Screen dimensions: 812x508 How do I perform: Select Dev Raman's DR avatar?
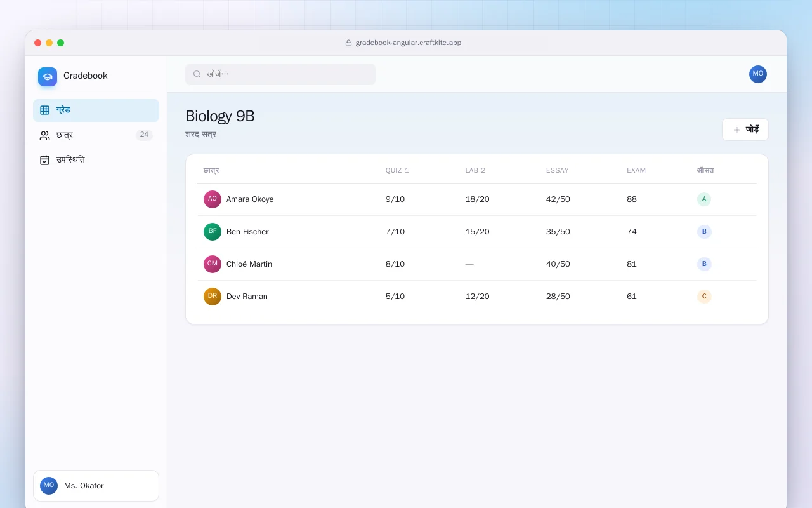(x=213, y=297)
